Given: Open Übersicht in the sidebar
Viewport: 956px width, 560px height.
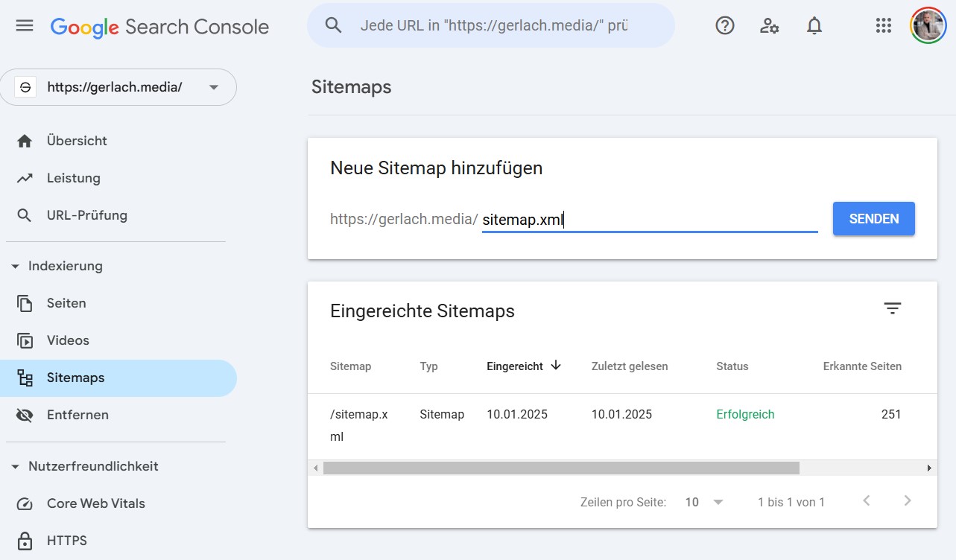Looking at the screenshot, I should (77, 141).
